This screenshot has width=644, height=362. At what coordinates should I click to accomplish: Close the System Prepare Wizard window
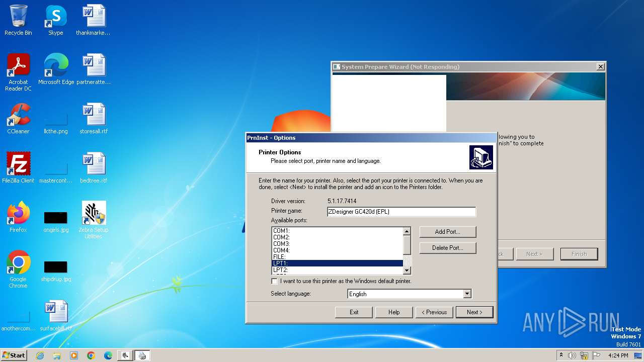[x=600, y=67]
